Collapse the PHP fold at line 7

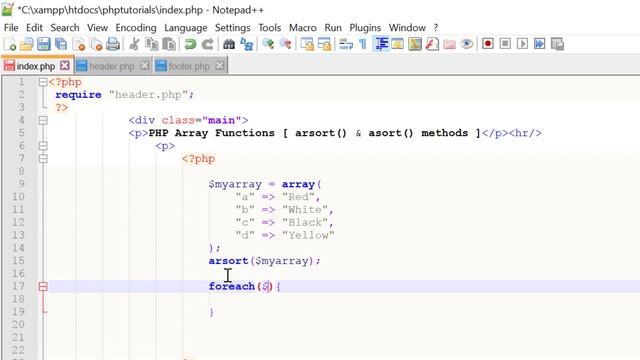click(x=43, y=159)
